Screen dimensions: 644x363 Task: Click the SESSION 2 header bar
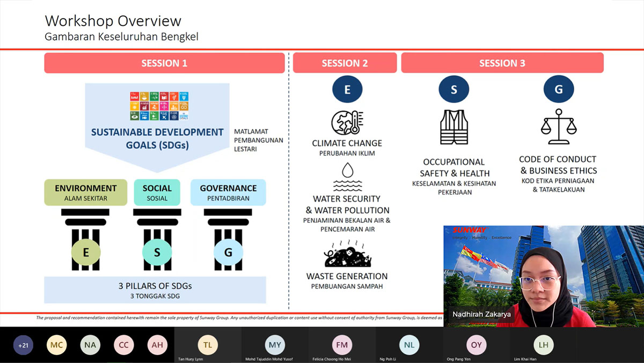(345, 63)
